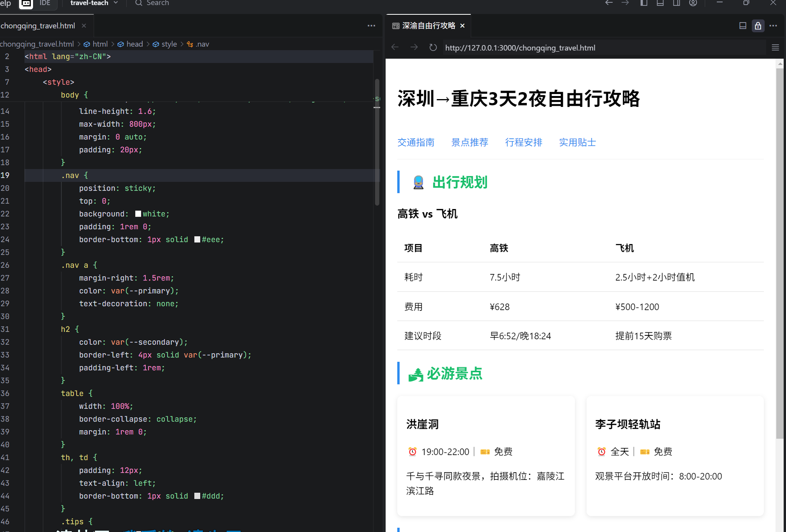Go back with title bar back arrow
This screenshot has width=786, height=532.
tap(609, 3)
